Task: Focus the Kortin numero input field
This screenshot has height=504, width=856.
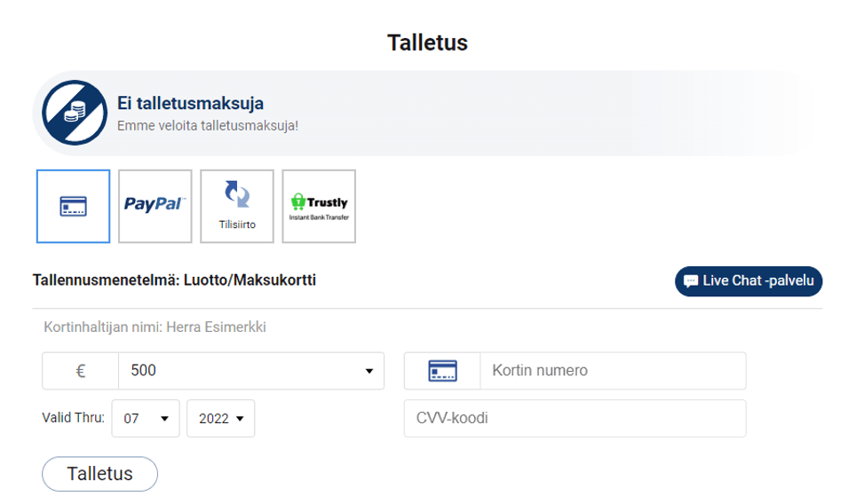Action: pos(613,371)
